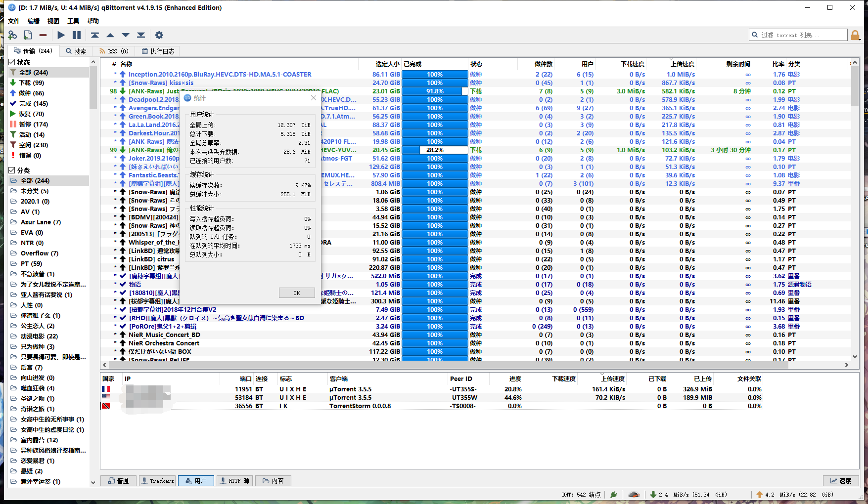
Task: Select the 做种 (66) status filter
Action: [x=48, y=93]
